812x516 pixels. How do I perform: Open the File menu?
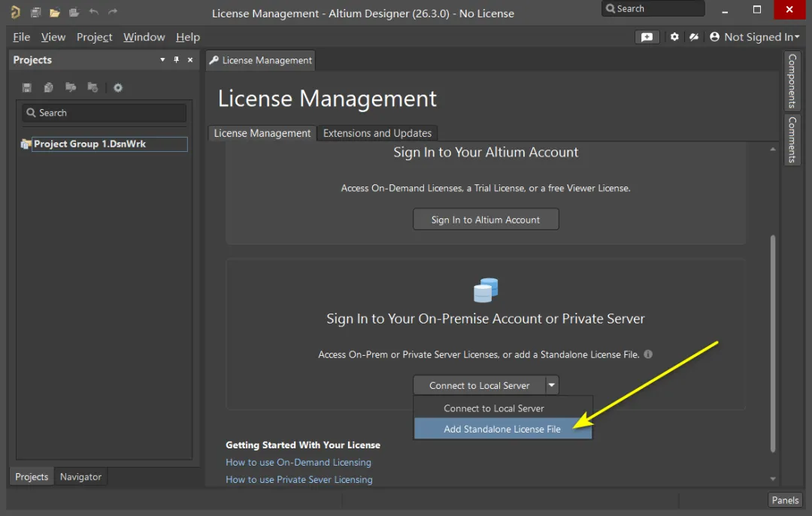tap(21, 37)
